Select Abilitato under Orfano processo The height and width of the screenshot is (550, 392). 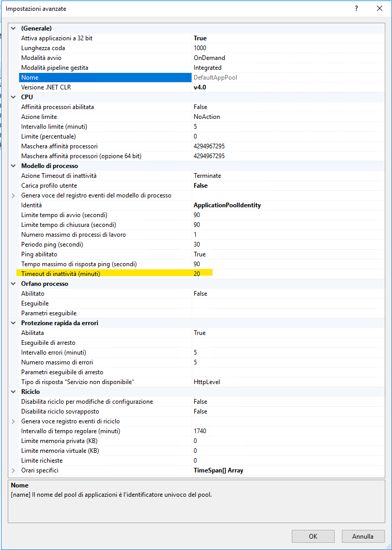[201, 294]
